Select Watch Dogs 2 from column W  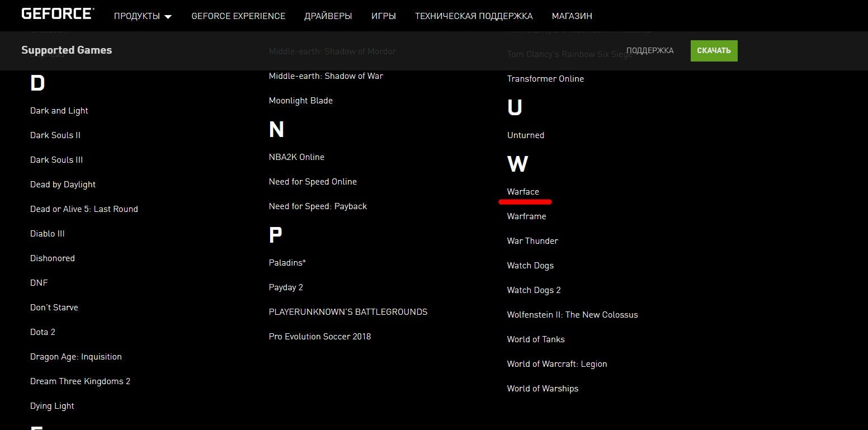(x=534, y=290)
